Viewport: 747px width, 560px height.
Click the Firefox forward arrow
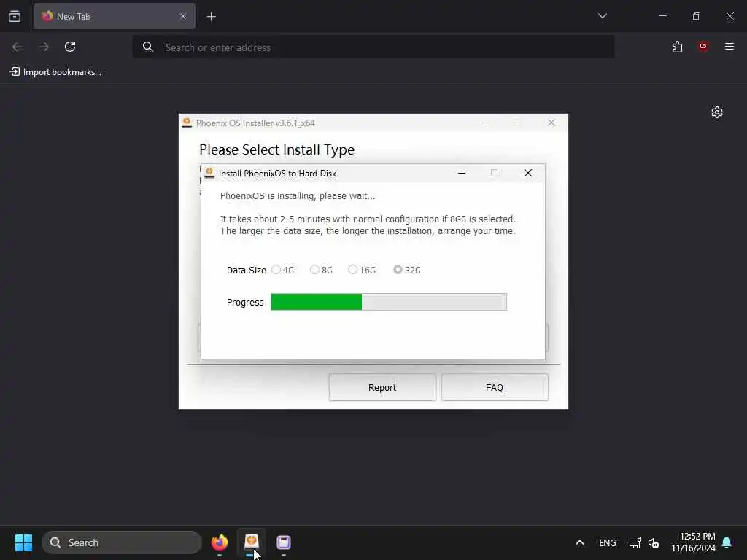tap(43, 47)
